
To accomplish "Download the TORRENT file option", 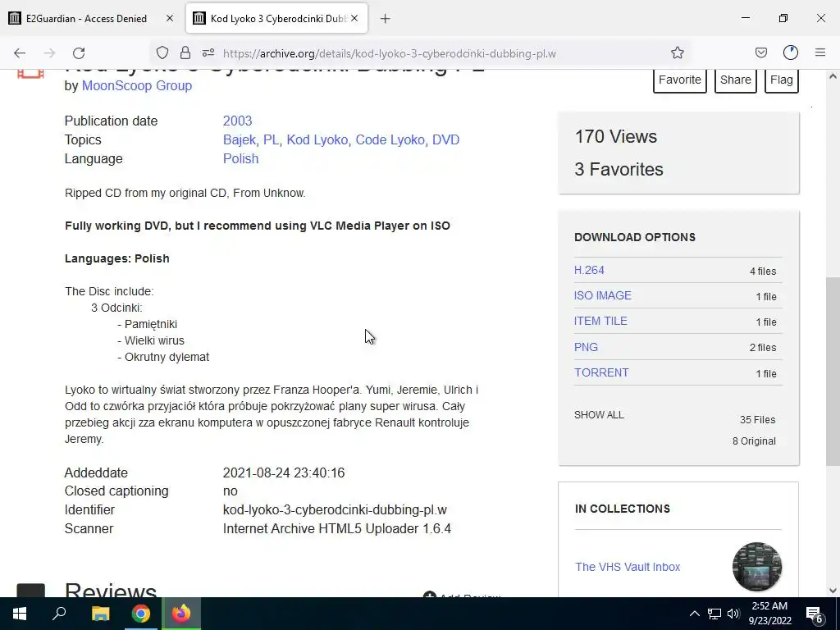I will click(x=601, y=372).
